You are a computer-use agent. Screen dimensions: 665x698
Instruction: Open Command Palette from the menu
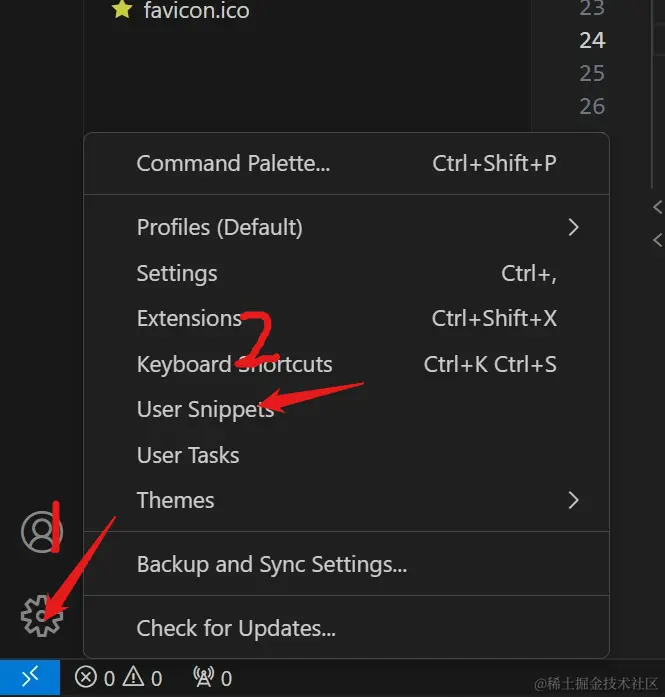tap(233, 163)
